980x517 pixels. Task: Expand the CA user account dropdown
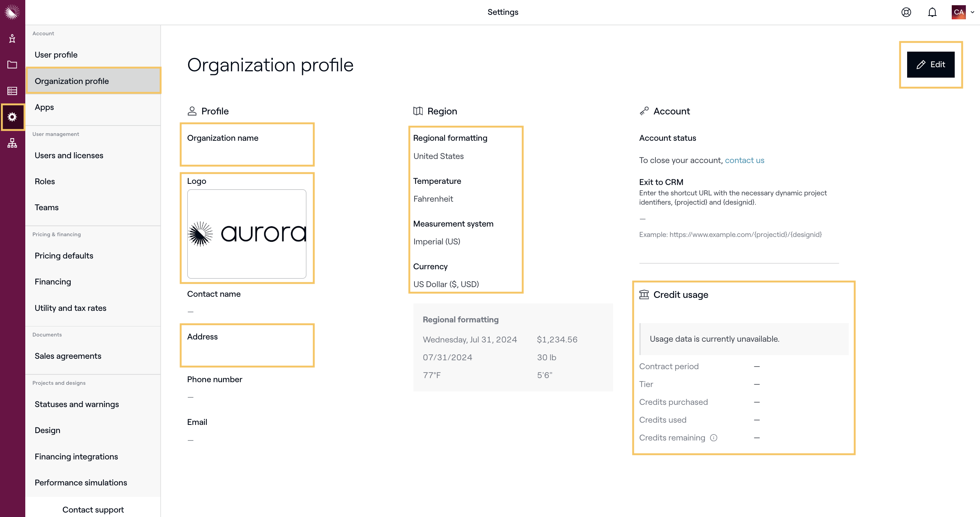963,12
